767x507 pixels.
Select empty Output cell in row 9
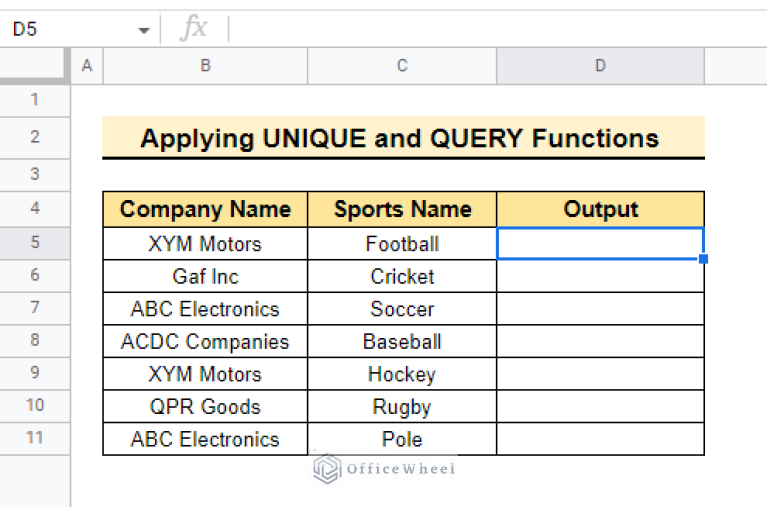pyautogui.click(x=601, y=374)
